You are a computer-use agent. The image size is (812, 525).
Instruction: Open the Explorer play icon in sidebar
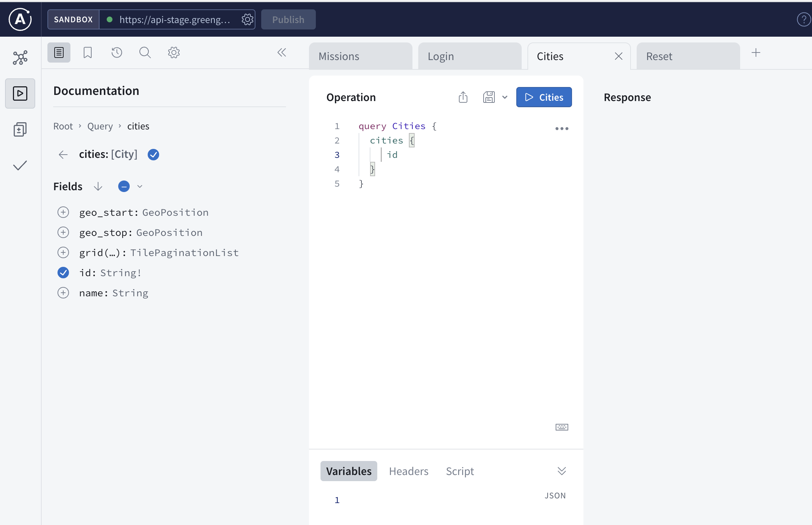coord(20,93)
